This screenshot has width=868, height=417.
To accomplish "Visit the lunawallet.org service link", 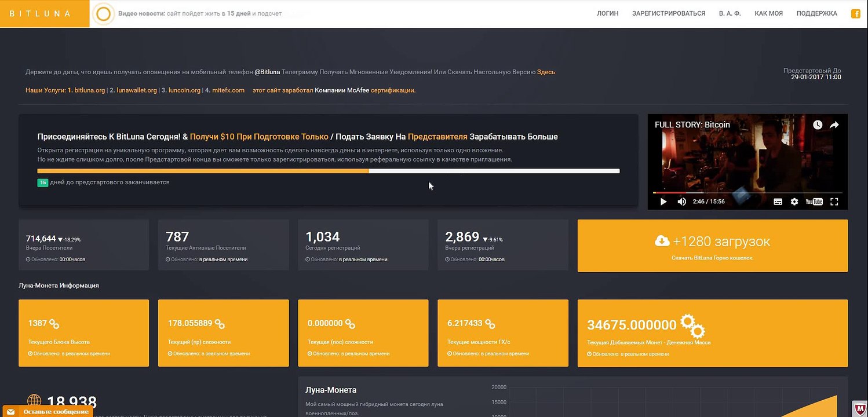I will pyautogui.click(x=137, y=90).
